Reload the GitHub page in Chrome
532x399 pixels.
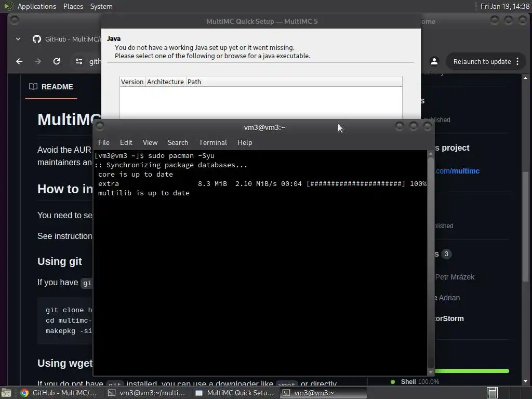coord(57,61)
